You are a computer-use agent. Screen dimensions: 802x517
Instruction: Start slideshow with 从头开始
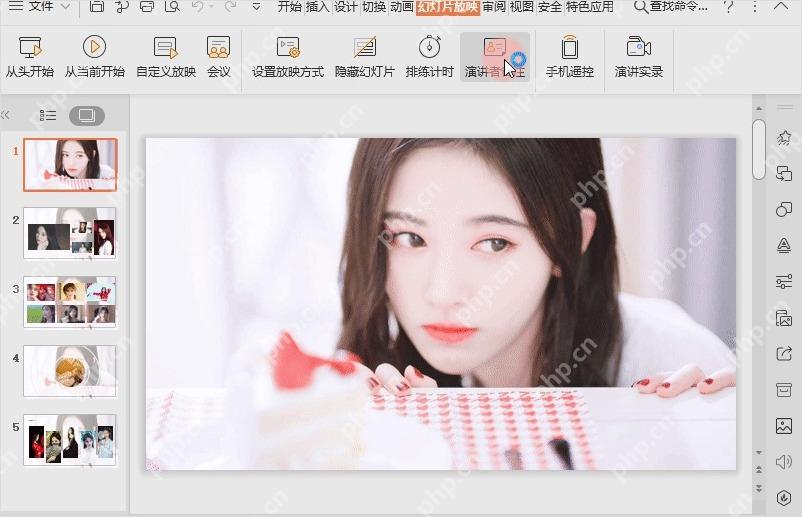click(x=30, y=57)
